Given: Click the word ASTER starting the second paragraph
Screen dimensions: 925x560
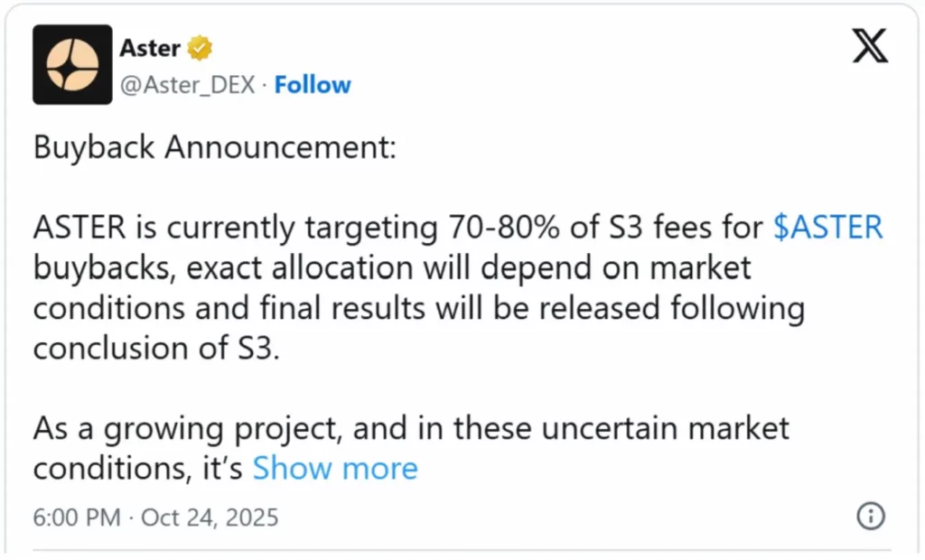Looking at the screenshot, I should point(79,228).
